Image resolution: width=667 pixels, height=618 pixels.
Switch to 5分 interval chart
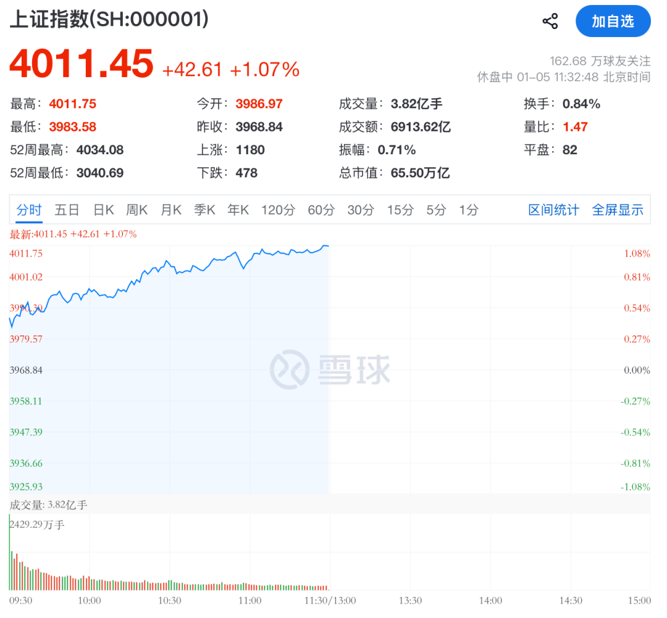point(436,210)
